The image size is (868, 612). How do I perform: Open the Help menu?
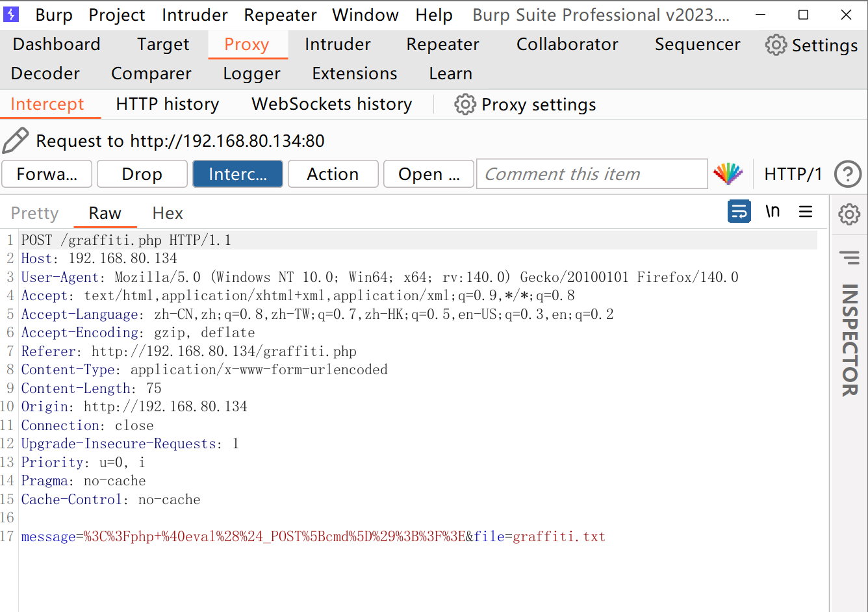[434, 15]
